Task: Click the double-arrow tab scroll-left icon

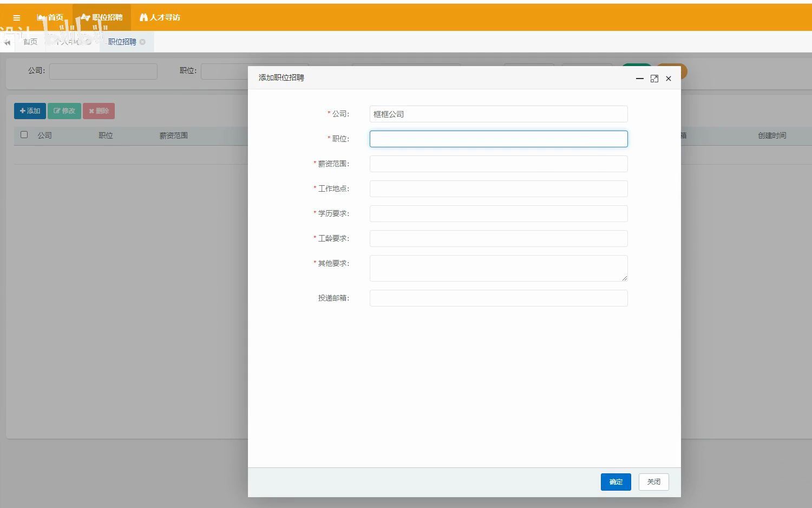Action: [7, 42]
